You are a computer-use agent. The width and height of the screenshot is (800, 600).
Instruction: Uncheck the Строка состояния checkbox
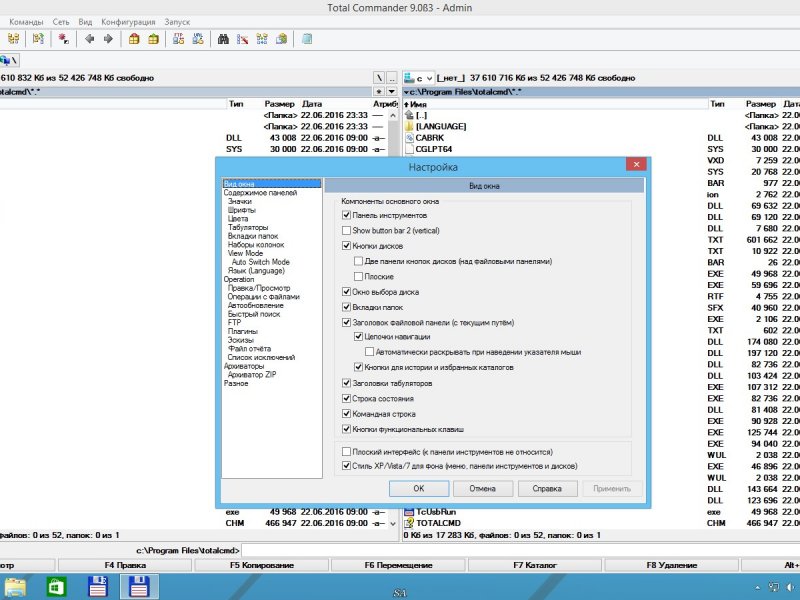pyautogui.click(x=346, y=398)
